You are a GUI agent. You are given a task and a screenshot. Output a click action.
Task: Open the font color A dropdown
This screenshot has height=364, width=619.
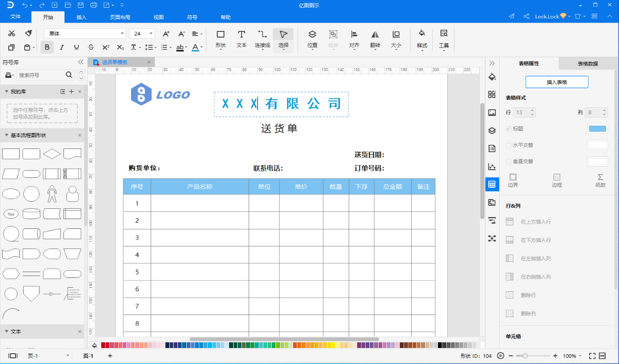coord(197,47)
